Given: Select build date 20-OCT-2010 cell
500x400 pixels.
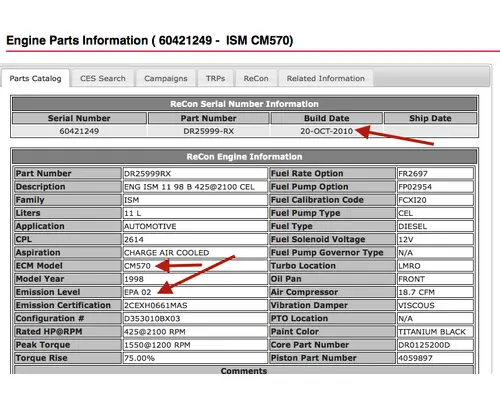Looking at the screenshot, I should [327, 131].
